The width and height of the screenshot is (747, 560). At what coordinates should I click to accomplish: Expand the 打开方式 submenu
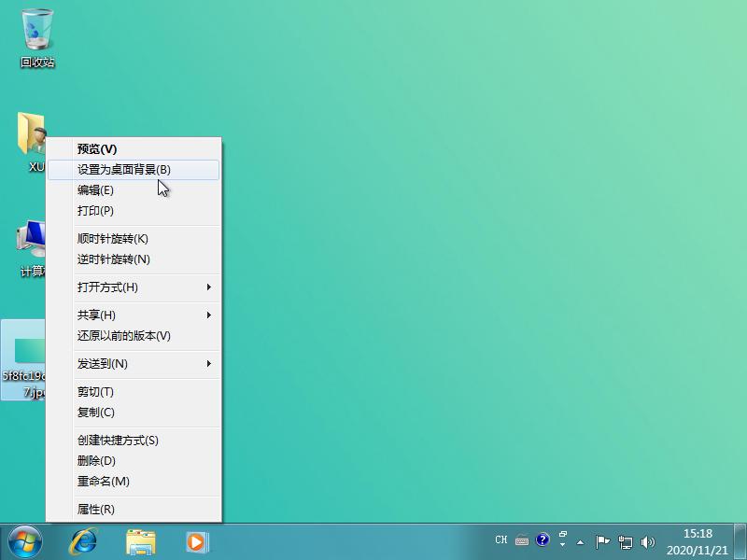(x=103, y=287)
